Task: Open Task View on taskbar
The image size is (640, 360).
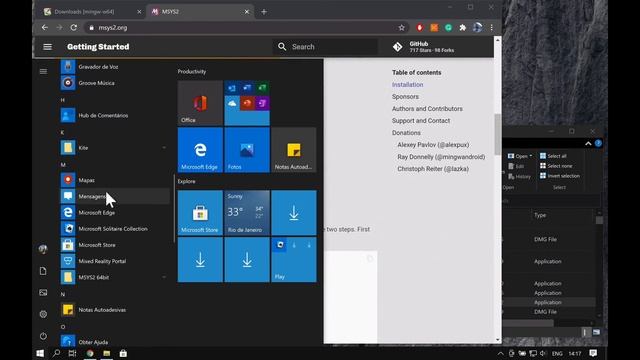Action: pyautogui.click(x=72, y=353)
